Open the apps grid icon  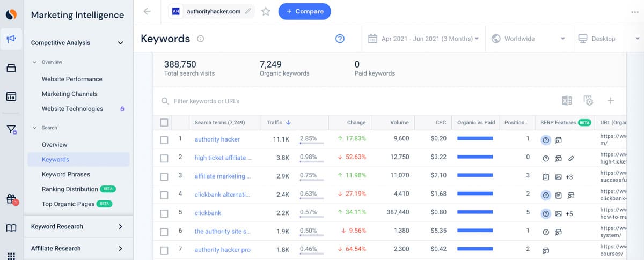(x=11, y=256)
